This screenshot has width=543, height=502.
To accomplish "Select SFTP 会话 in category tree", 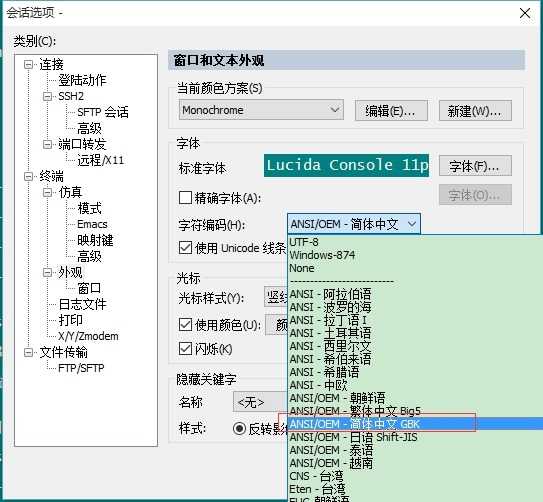I will (103, 112).
